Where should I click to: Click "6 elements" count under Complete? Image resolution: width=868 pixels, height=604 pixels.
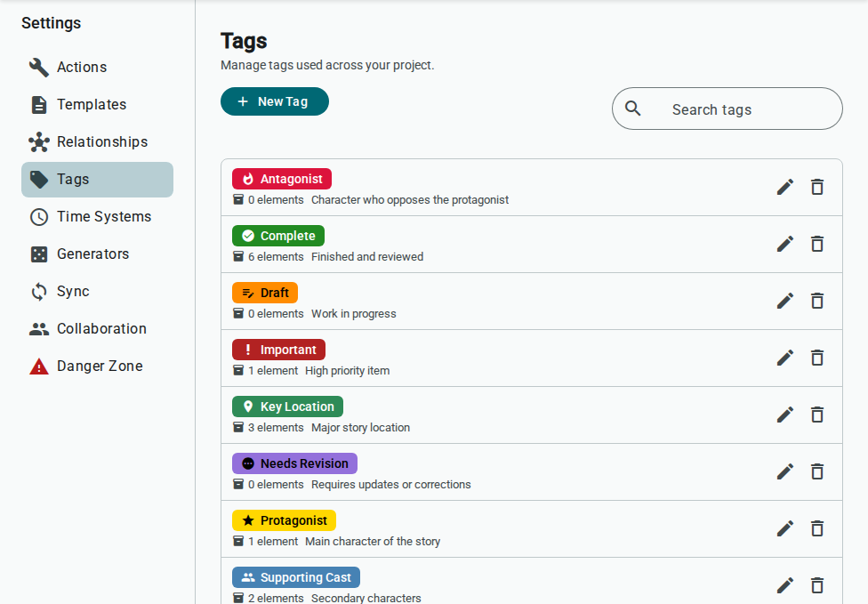(276, 257)
